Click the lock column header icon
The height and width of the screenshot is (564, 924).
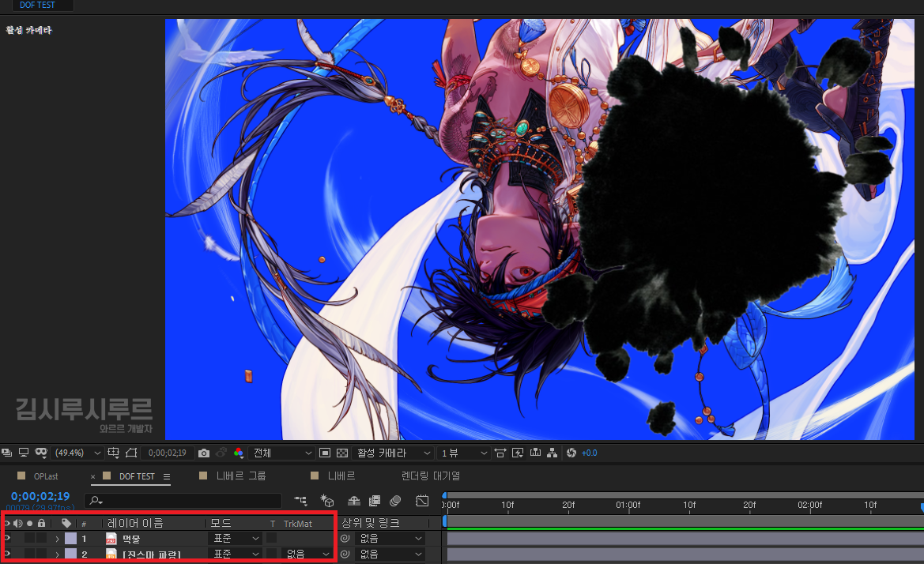(41, 523)
